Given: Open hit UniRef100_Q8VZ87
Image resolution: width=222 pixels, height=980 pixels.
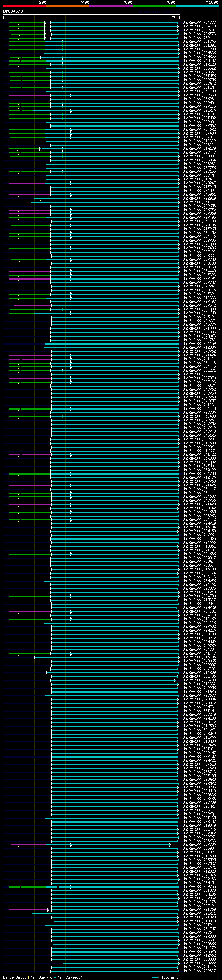Looking at the screenshot, I should (x=199, y=30).
